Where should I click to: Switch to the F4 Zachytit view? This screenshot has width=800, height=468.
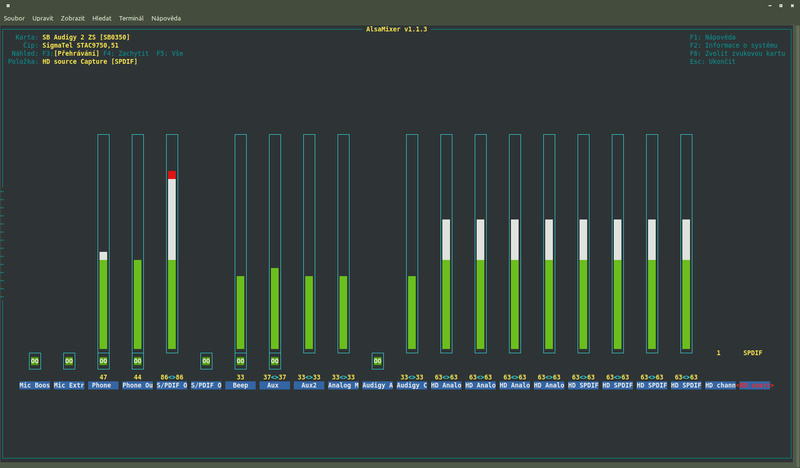pyautogui.click(x=126, y=53)
